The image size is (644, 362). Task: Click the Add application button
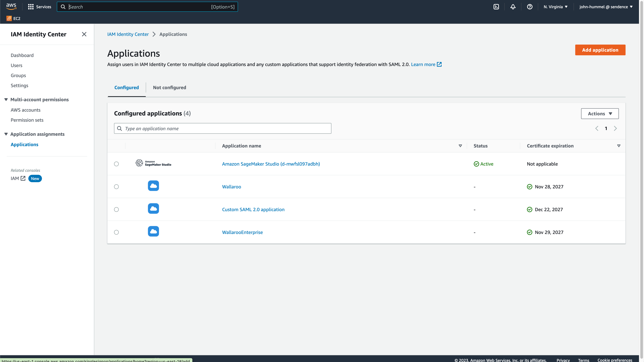click(600, 50)
